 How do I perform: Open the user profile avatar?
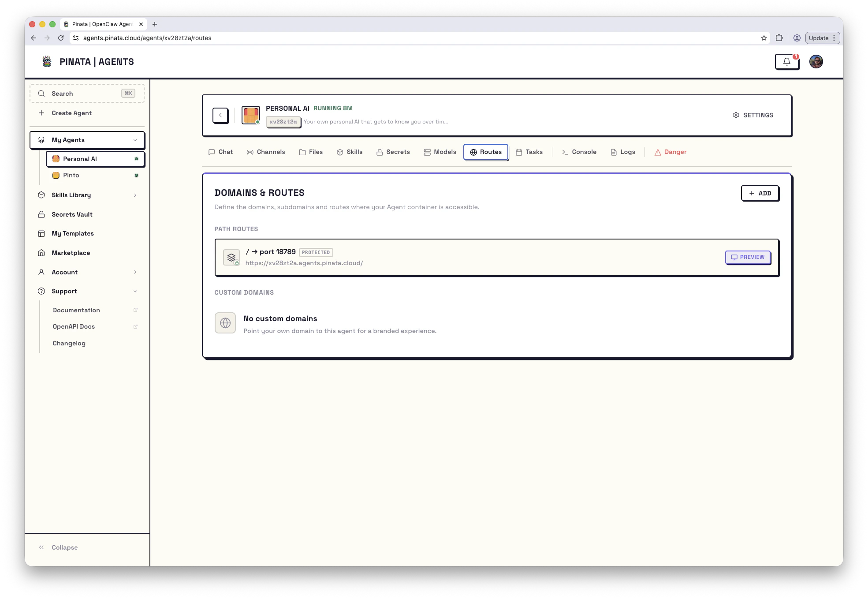pyautogui.click(x=816, y=62)
